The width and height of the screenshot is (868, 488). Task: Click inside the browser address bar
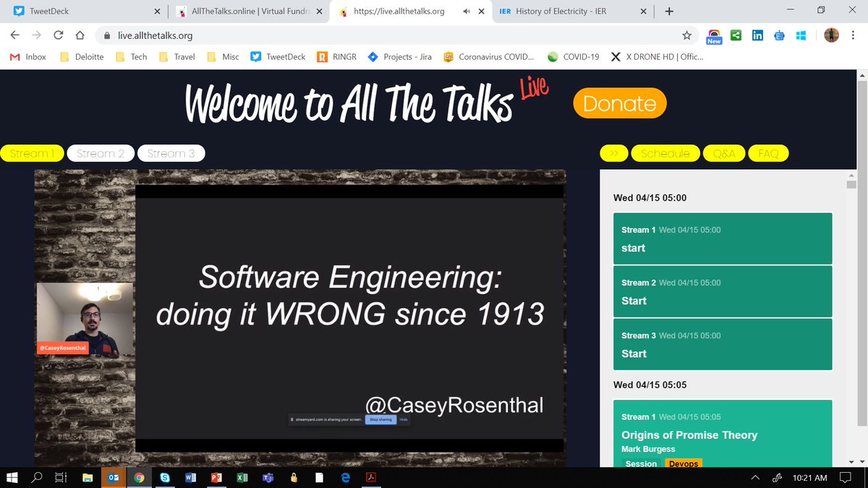(217, 35)
